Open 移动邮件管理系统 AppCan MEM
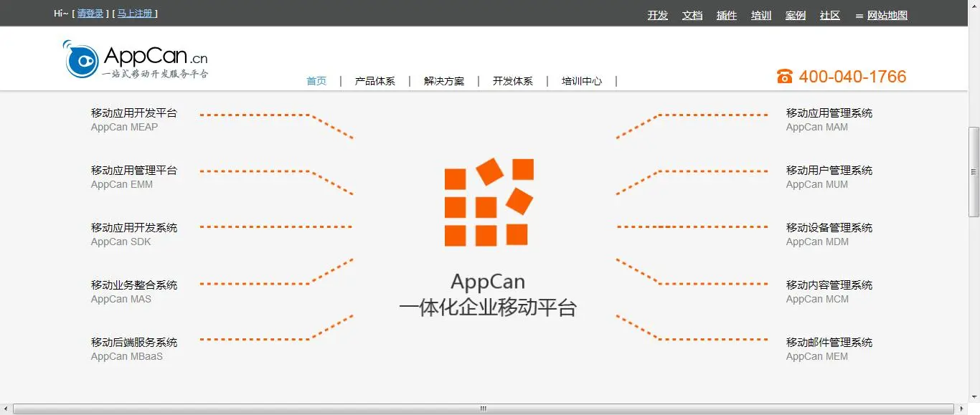 coord(829,349)
